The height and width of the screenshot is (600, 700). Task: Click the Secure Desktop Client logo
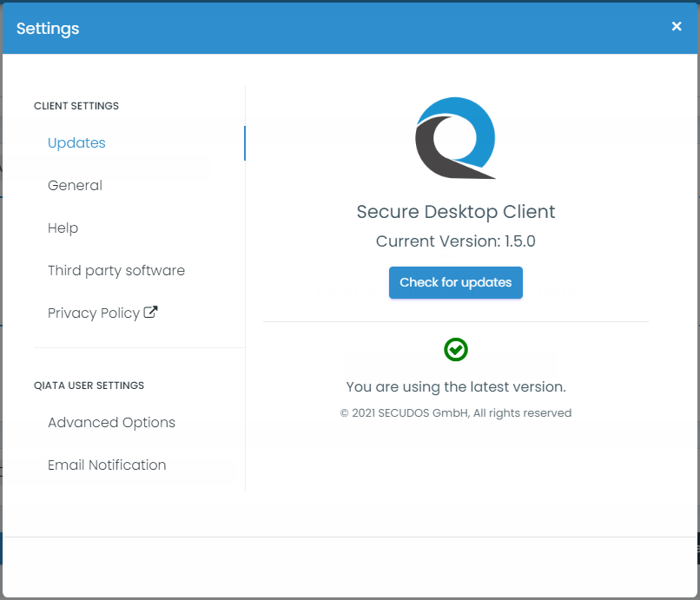455,138
